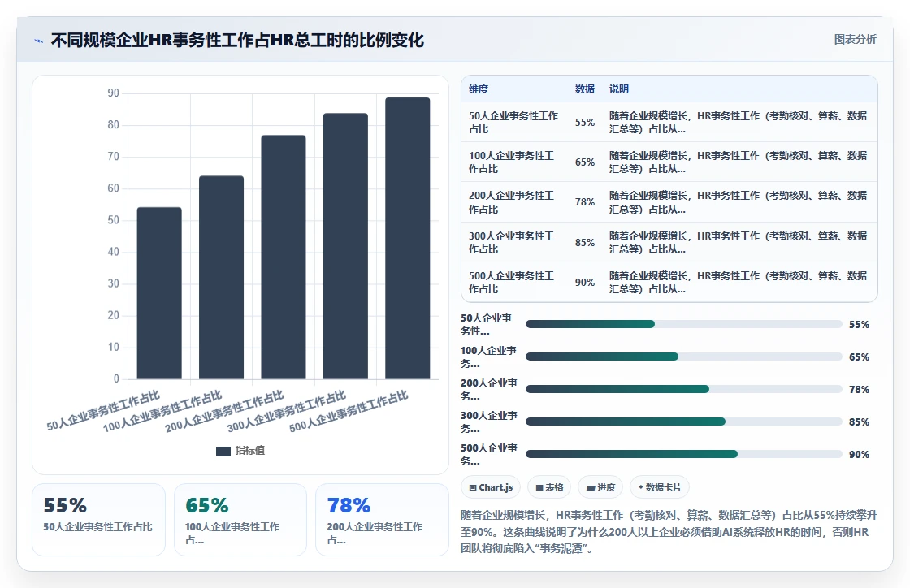Click the 55% value in the table
Screen dimensions: 910x588
tap(585, 123)
